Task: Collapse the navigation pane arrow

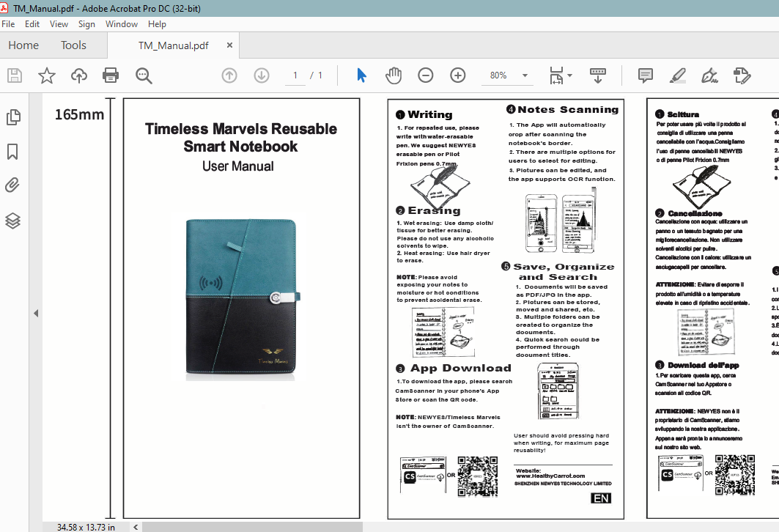Action: click(36, 313)
